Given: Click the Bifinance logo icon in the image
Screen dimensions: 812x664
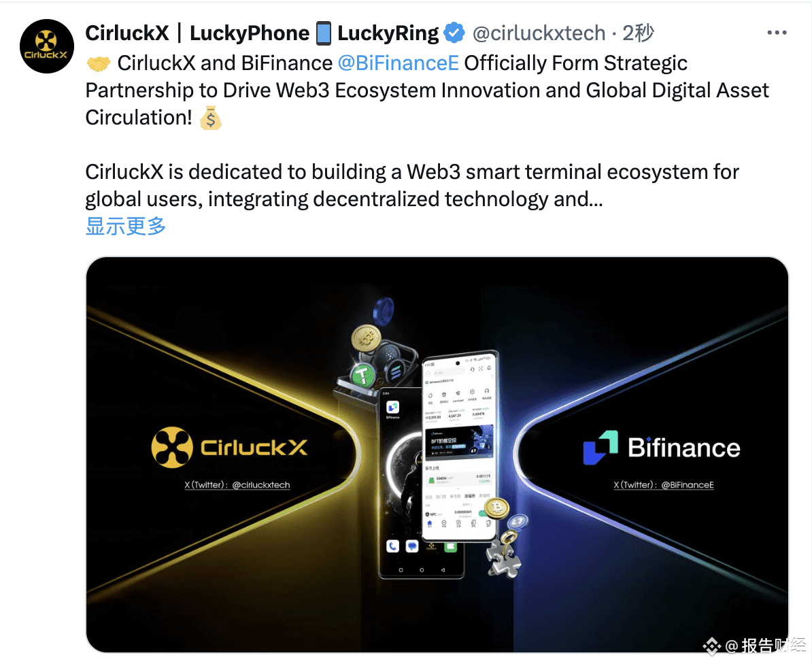Looking at the screenshot, I should pyautogui.click(x=600, y=447).
